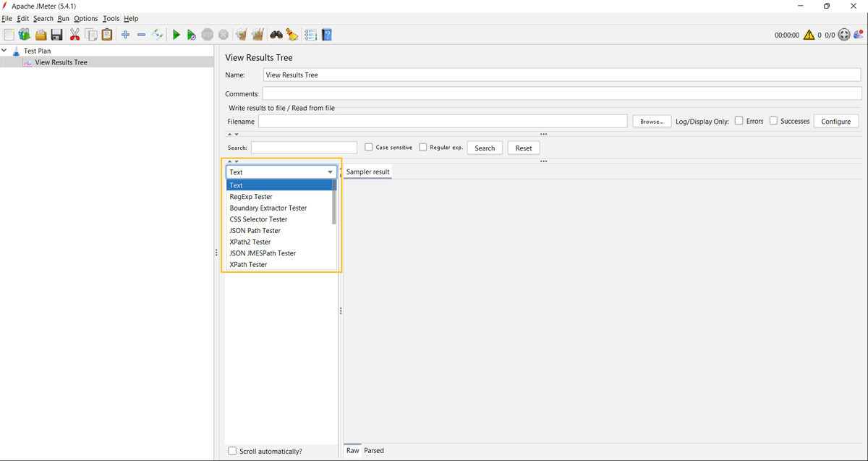Viewport: 868px width, 461px height.
Task: Click the Comments input field
Action: (562, 93)
